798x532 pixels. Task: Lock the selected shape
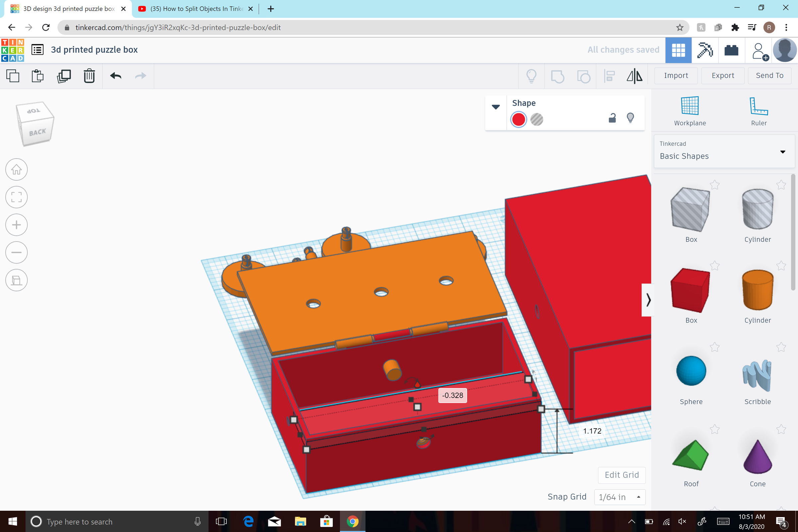(612, 118)
